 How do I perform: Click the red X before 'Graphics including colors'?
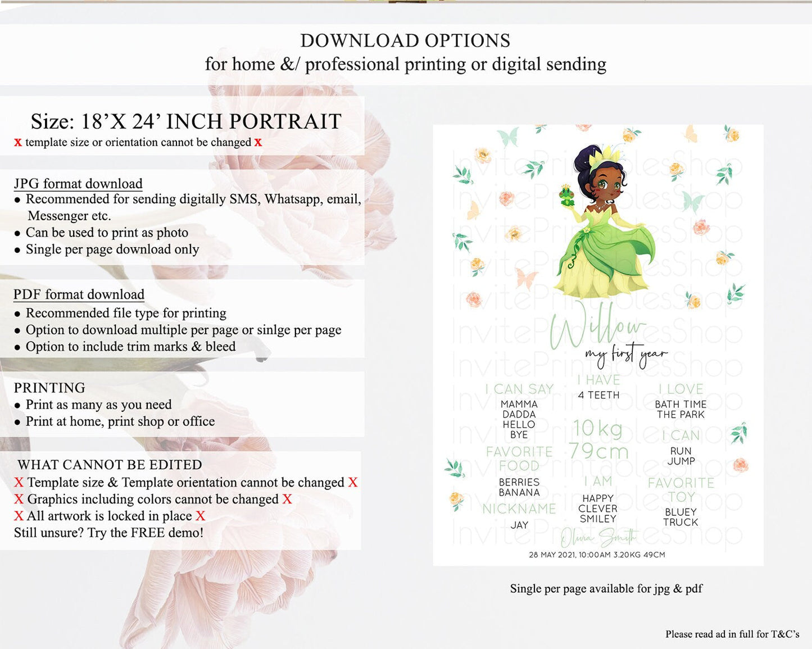19,500
